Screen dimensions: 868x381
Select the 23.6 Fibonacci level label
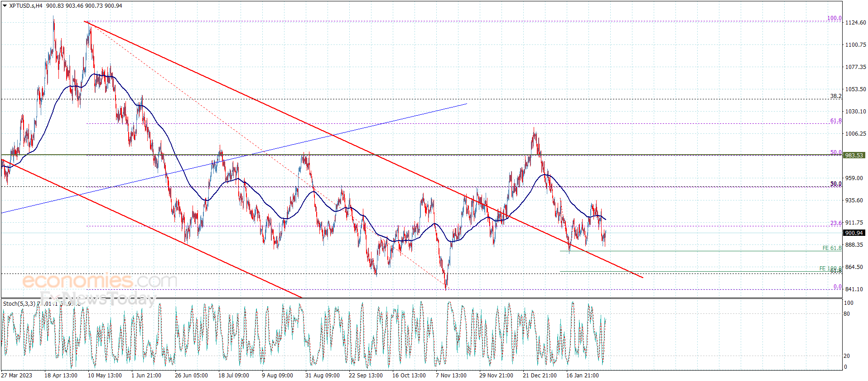pyautogui.click(x=835, y=223)
